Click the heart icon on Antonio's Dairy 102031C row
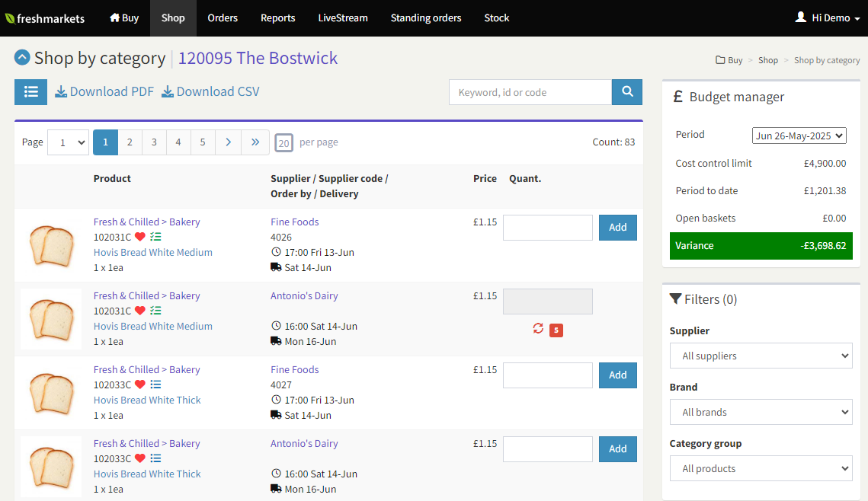This screenshot has height=501, width=868. click(140, 311)
